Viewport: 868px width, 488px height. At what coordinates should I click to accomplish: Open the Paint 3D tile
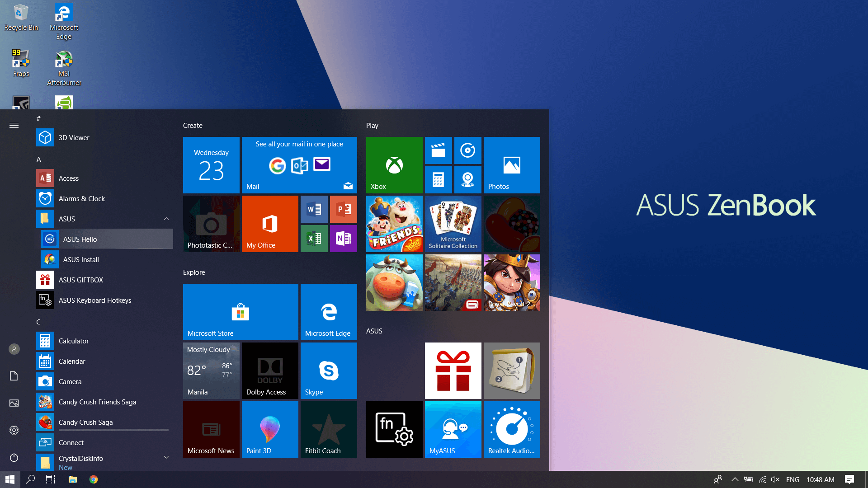tap(270, 429)
